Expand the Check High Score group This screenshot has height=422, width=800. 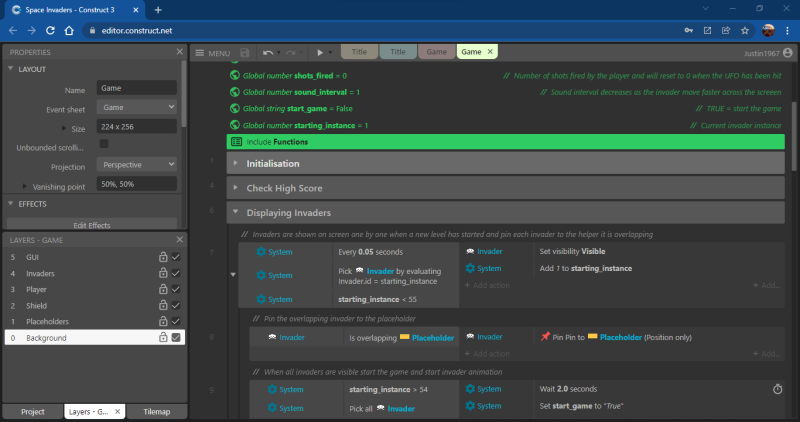235,188
